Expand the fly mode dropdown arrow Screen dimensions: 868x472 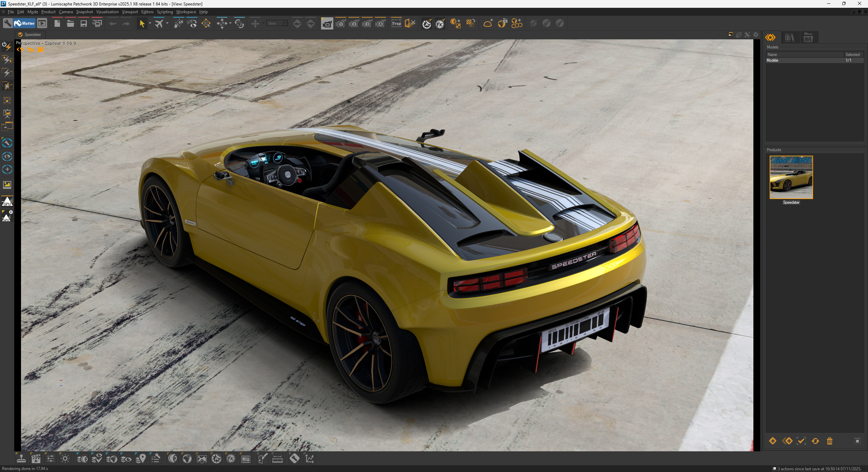[167, 23]
